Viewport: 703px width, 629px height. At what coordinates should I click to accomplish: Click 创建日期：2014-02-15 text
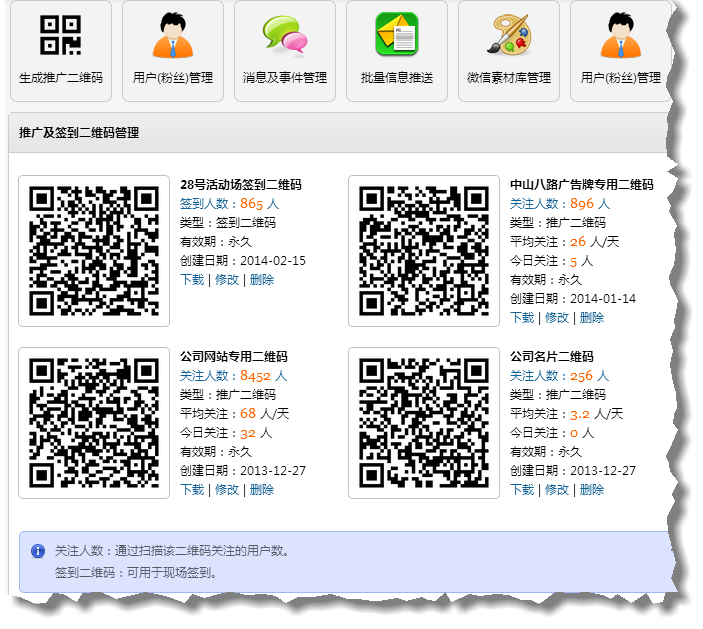tap(243, 261)
